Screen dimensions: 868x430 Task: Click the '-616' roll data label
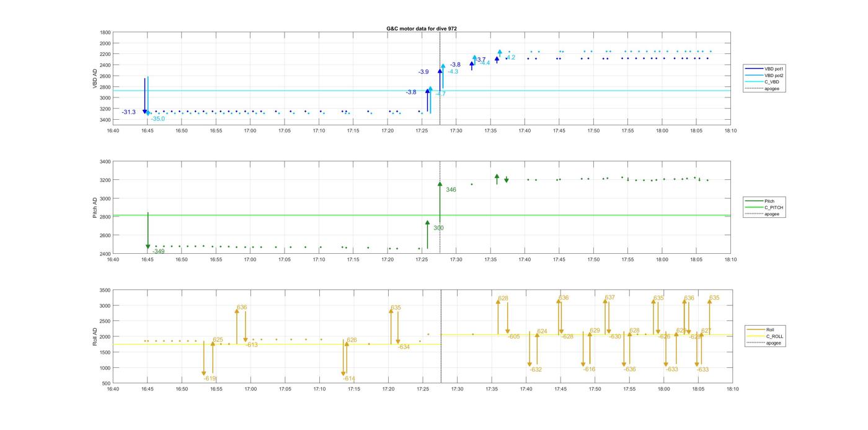click(x=589, y=369)
